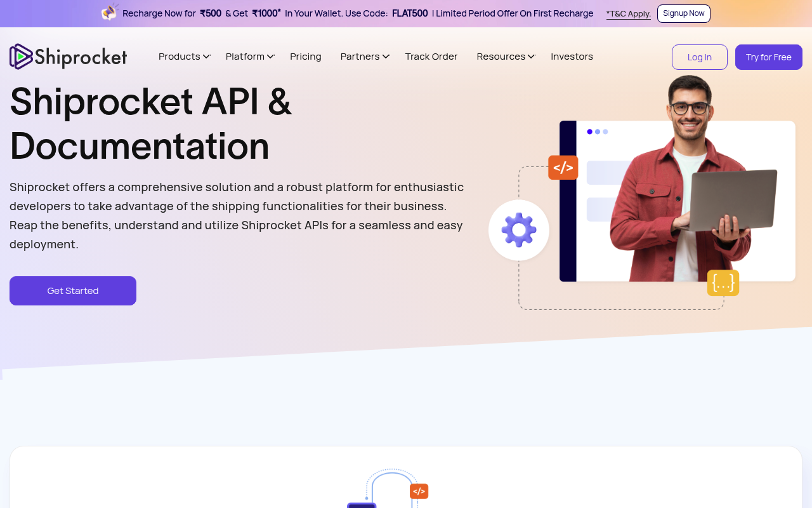Click the "Shiprocket API & Documentation" heading
Image resolution: width=812 pixels, height=508 pixels.
tap(151, 123)
